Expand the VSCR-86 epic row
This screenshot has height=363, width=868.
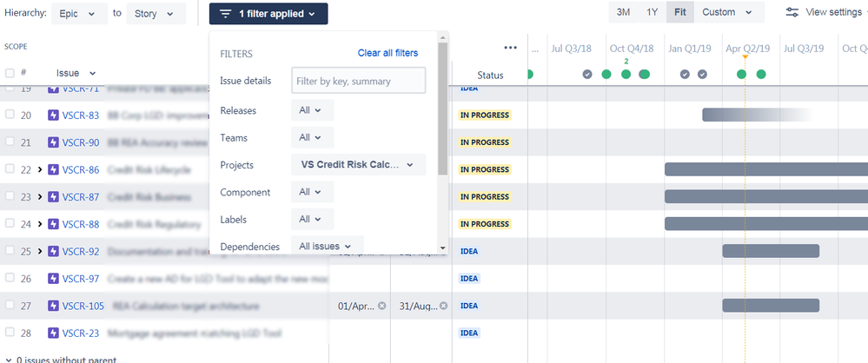(x=40, y=170)
